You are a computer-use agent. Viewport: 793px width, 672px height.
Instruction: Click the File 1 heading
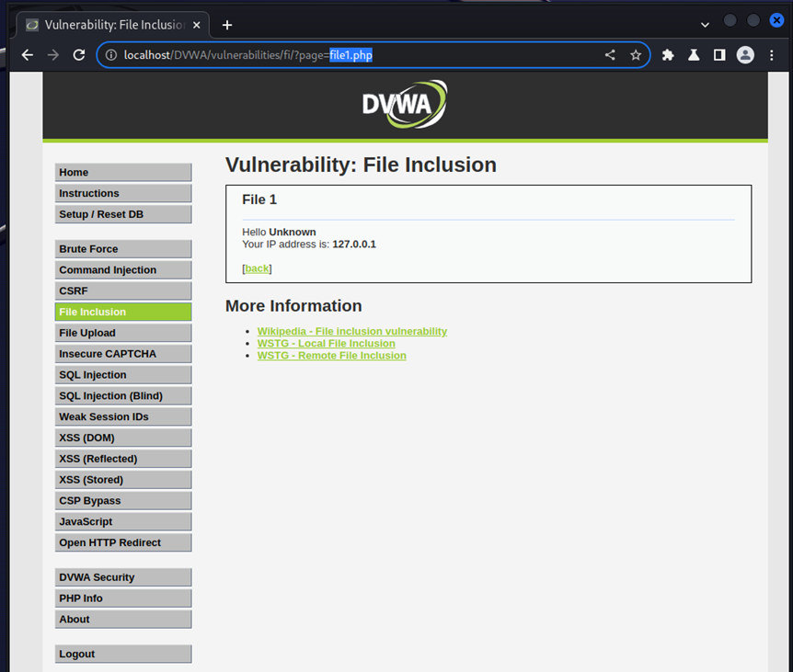coord(259,199)
